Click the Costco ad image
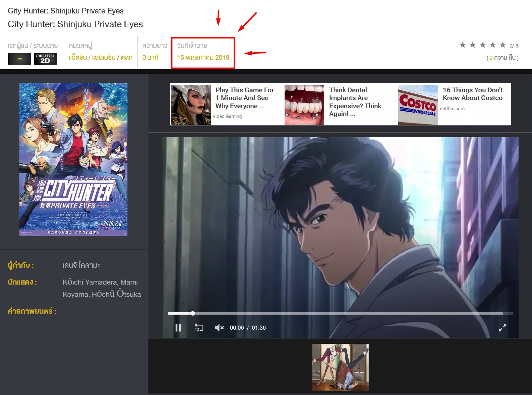The height and width of the screenshot is (395, 532). (x=418, y=105)
